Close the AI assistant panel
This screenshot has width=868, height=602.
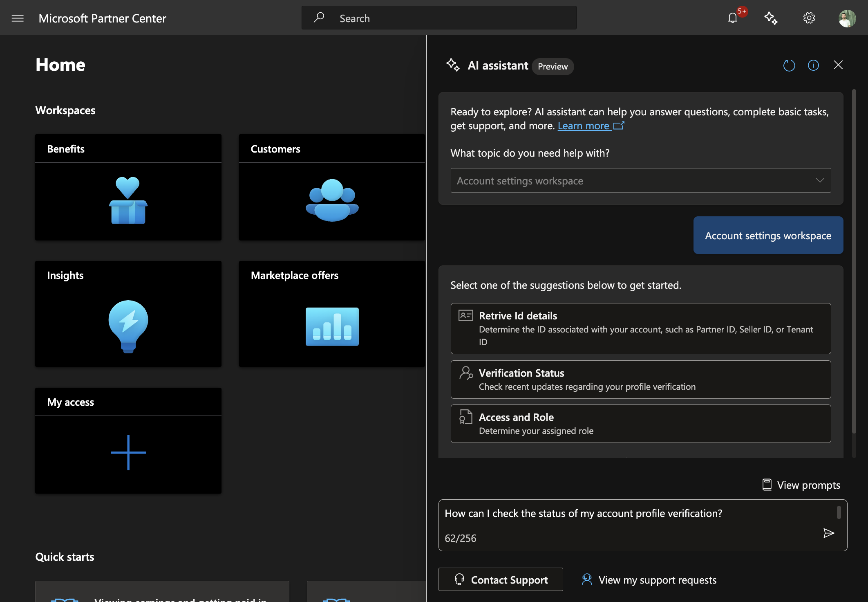pyautogui.click(x=838, y=65)
